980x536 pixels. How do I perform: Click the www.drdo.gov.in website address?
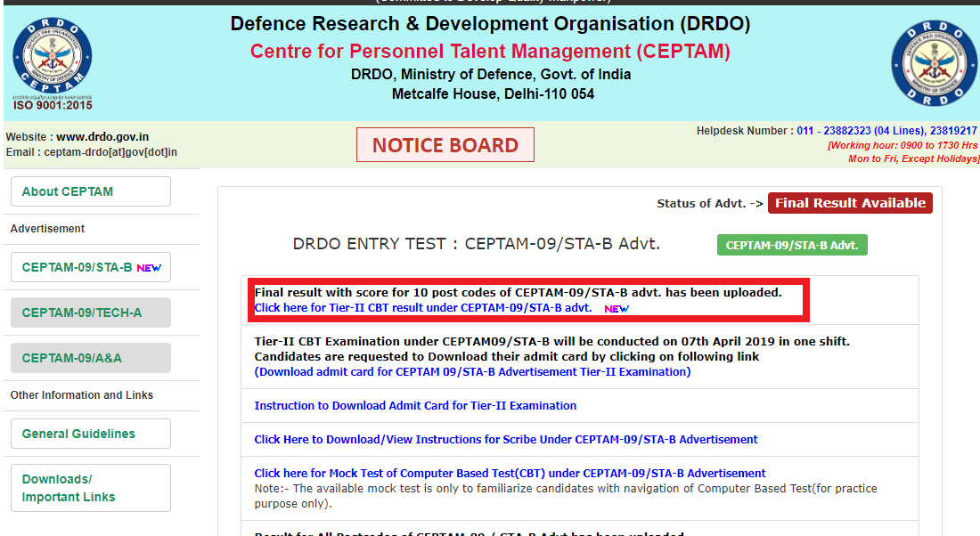(x=102, y=137)
